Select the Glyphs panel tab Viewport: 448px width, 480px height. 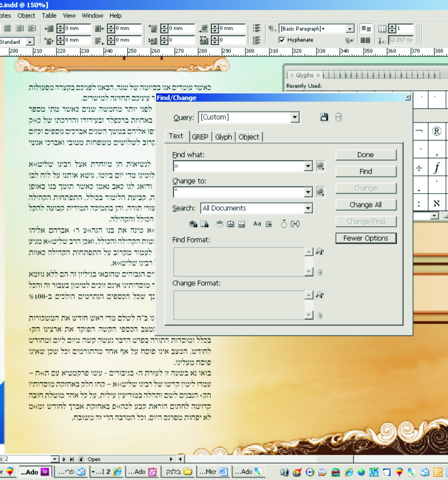305,75
